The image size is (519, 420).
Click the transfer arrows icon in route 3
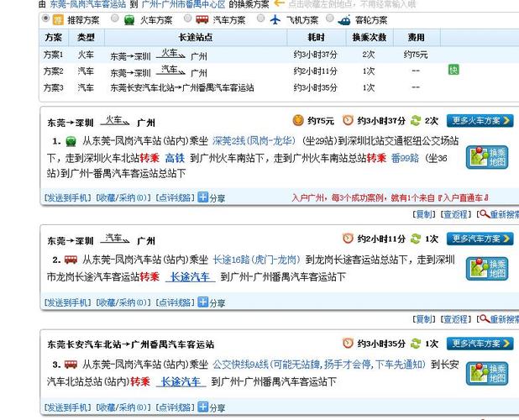point(416,344)
